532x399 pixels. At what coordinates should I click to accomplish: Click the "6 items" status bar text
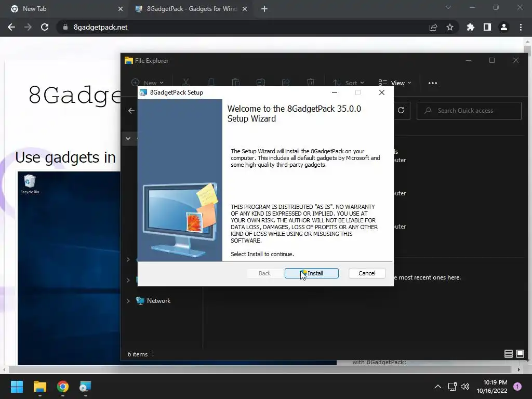[137, 354]
